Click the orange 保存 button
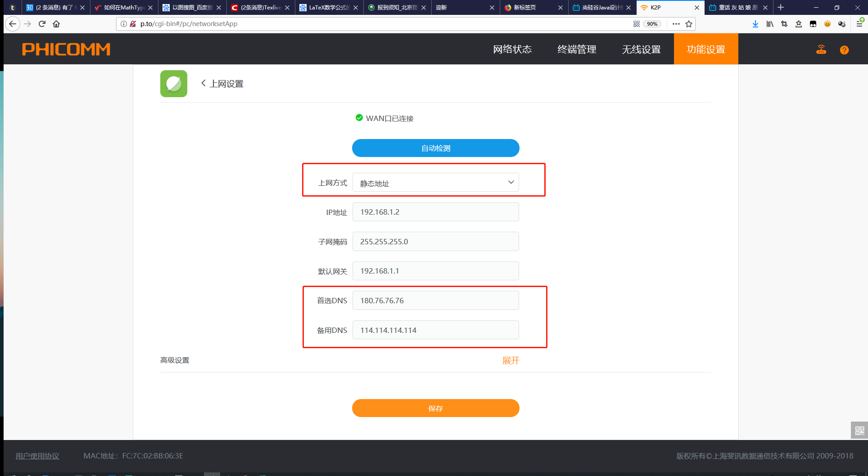 tap(435, 408)
